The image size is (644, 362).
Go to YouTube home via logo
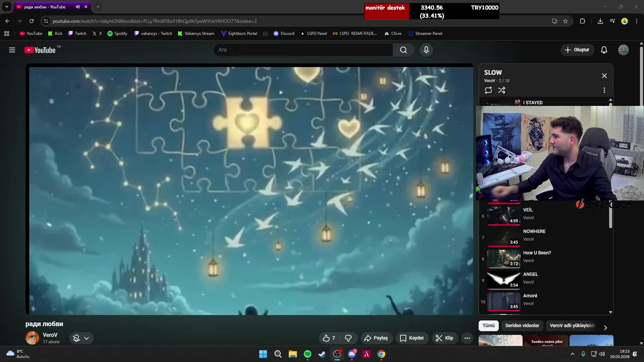coord(40,50)
